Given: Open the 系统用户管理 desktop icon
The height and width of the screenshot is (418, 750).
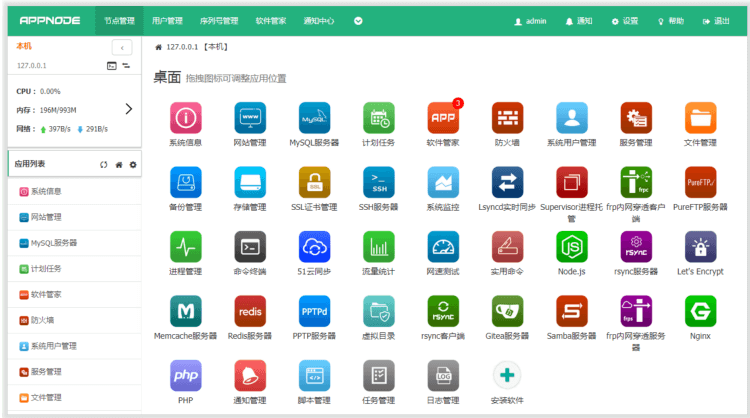Looking at the screenshot, I should click(x=572, y=118).
